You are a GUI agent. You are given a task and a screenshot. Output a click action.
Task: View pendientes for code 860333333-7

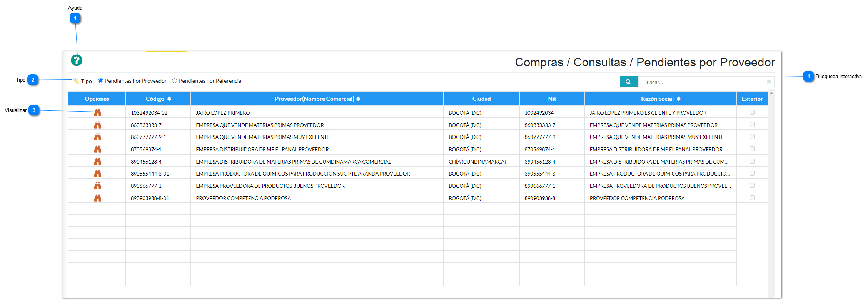click(98, 125)
